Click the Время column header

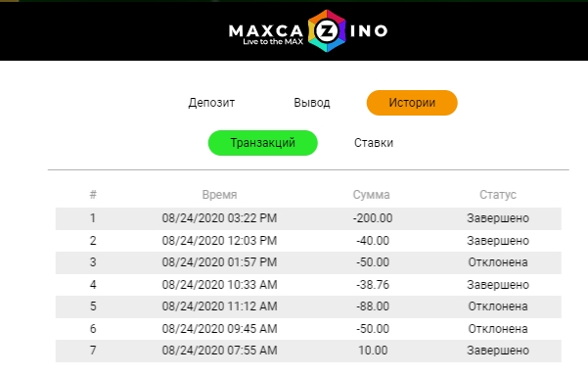[x=219, y=195]
